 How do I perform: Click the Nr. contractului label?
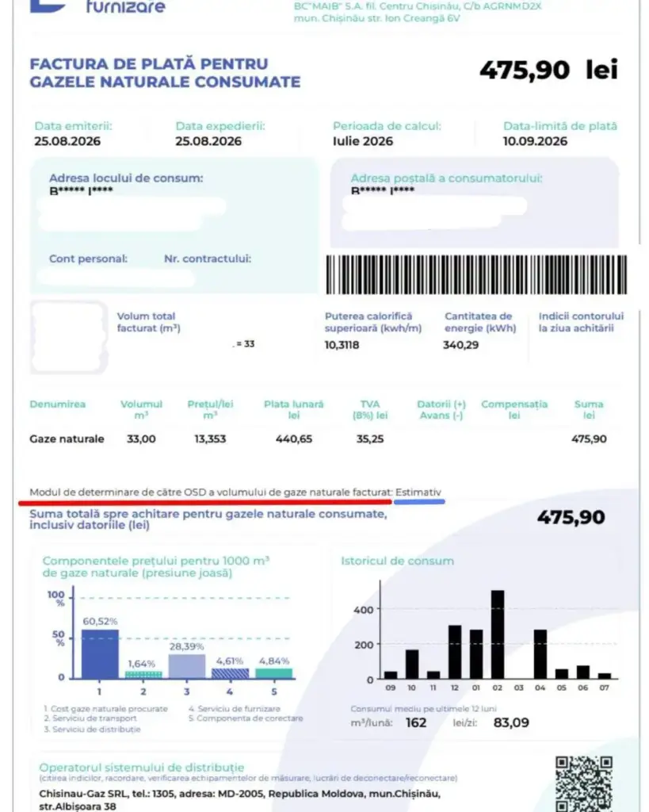tap(208, 259)
